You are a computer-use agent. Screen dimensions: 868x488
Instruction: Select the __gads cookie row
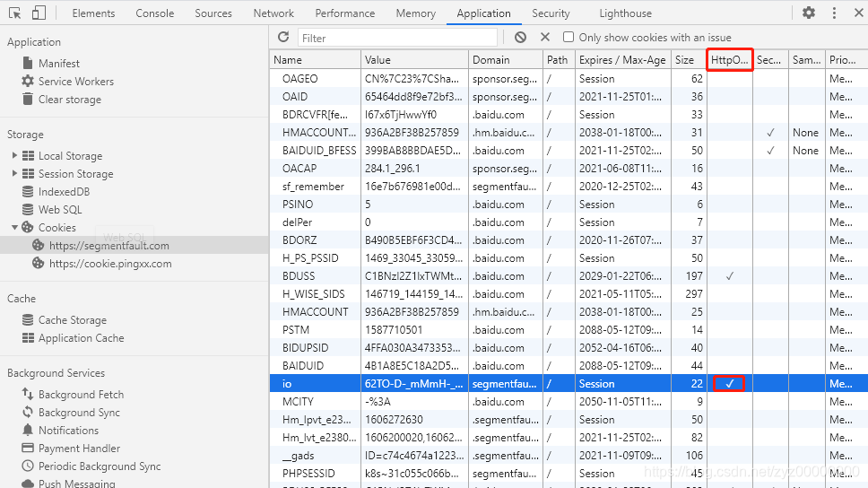(569, 456)
